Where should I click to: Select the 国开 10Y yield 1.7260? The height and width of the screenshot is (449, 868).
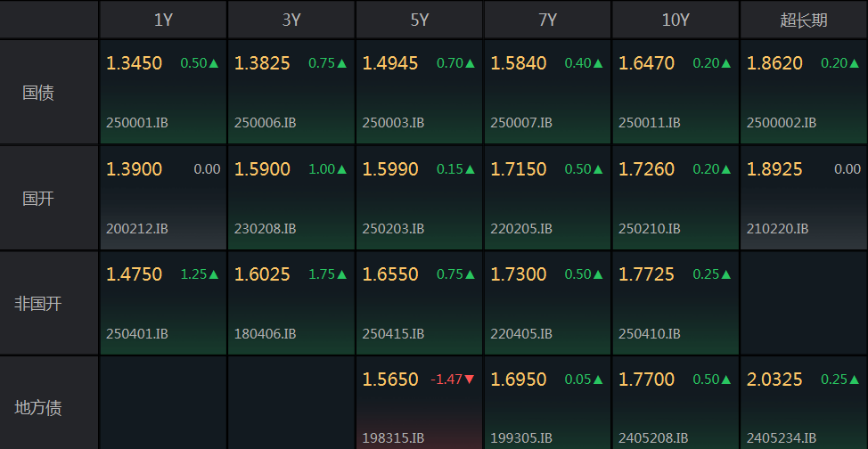click(x=646, y=169)
